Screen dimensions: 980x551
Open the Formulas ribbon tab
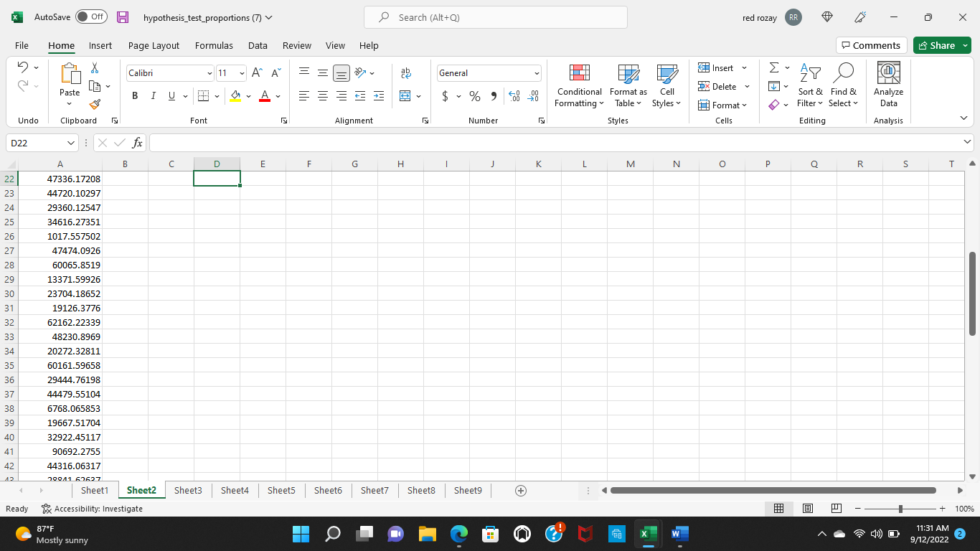point(214,45)
